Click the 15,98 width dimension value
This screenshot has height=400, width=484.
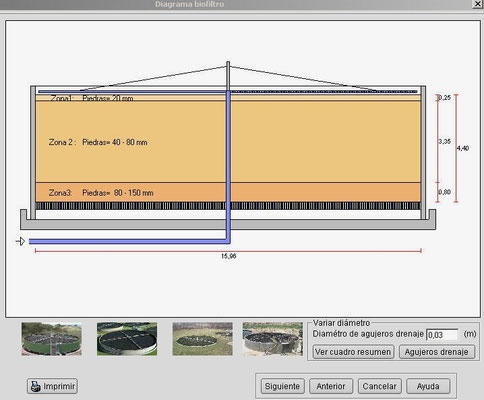coord(229,256)
